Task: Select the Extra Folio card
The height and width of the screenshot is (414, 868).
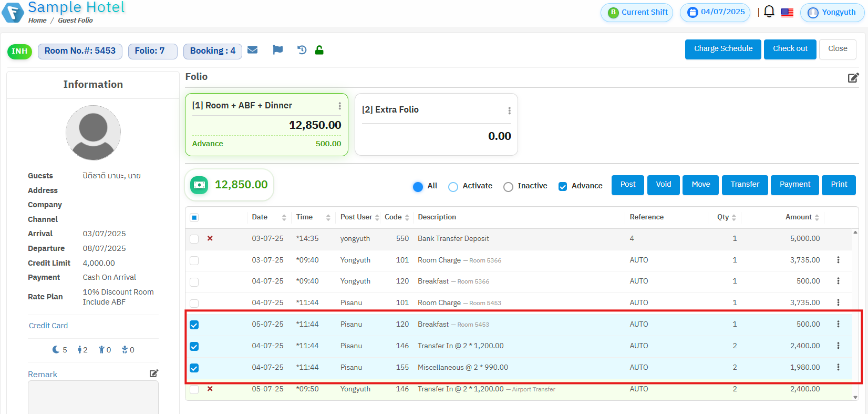Action: click(436, 125)
